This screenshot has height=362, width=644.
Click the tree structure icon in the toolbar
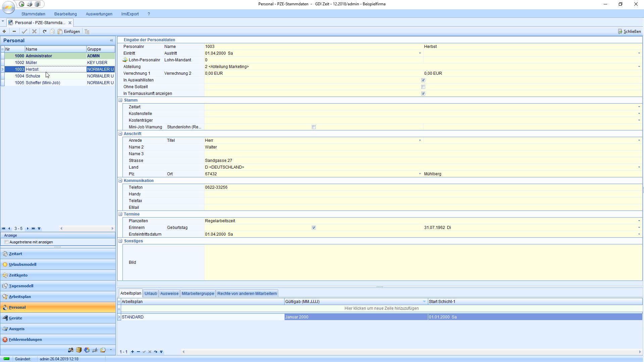click(x=87, y=32)
